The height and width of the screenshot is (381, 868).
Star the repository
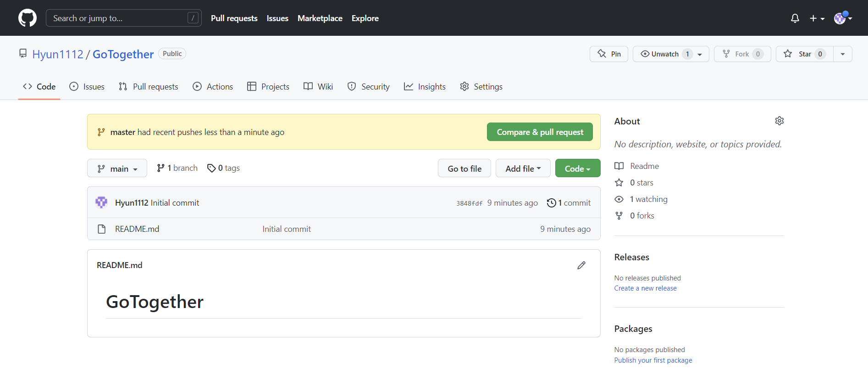(x=804, y=54)
